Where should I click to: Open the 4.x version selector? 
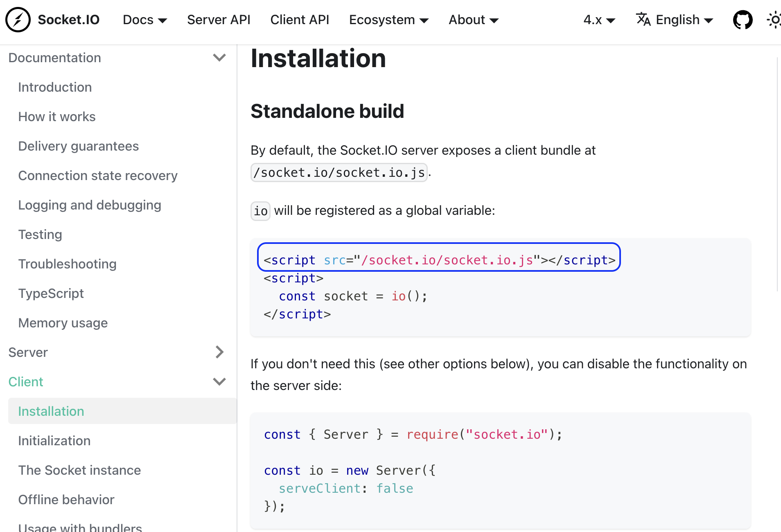click(x=599, y=20)
